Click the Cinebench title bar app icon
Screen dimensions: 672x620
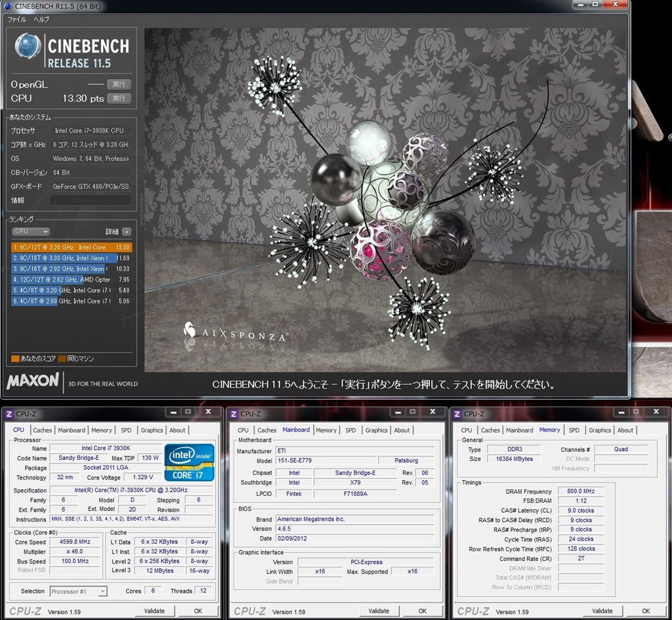tap(8, 6)
